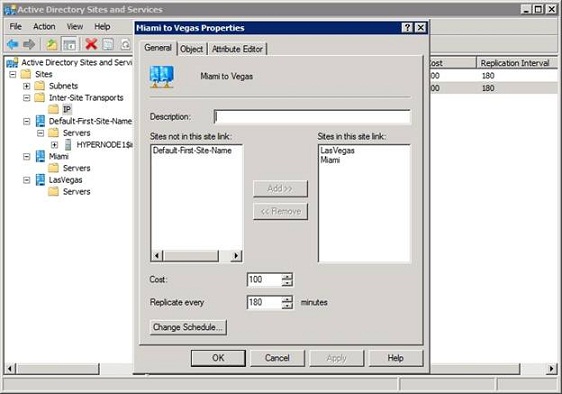Viewport: 562px width, 394px height.
Task: Switch to the Object tab
Action: click(x=191, y=49)
